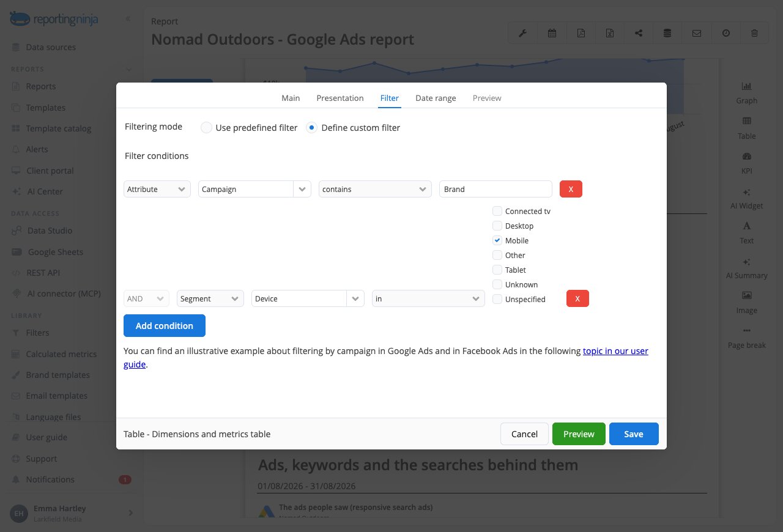Click the Cancel button
This screenshot has width=783, height=532.
524,434
